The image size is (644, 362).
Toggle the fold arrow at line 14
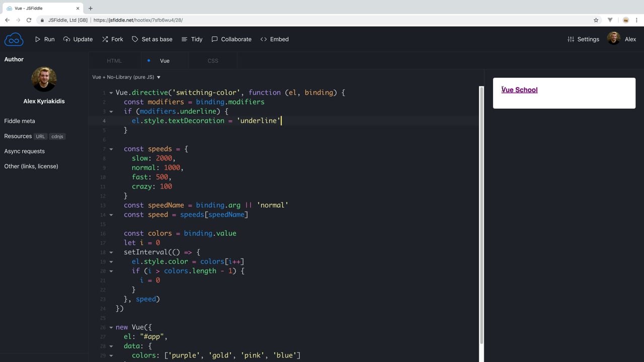click(x=111, y=215)
